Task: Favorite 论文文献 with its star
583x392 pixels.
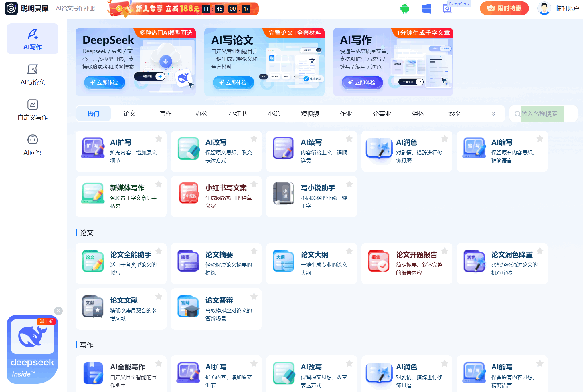Action: coord(159,297)
